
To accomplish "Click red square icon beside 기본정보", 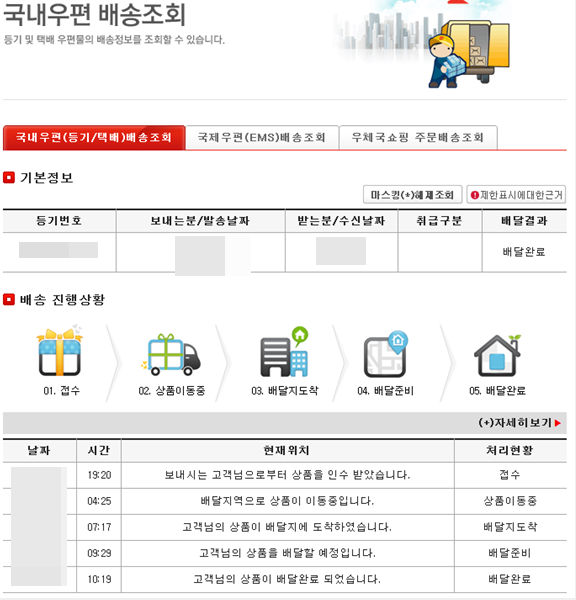I will tap(9, 178).
